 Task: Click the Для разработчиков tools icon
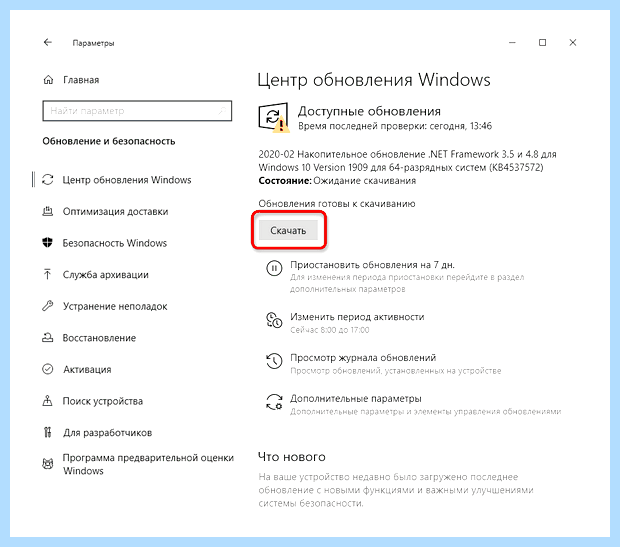coord(48,432)
